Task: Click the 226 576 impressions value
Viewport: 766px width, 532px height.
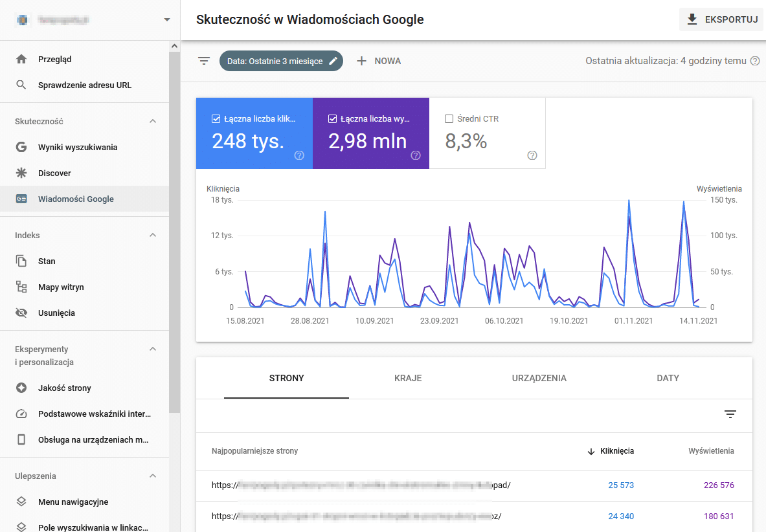Action: click(719, 485)
